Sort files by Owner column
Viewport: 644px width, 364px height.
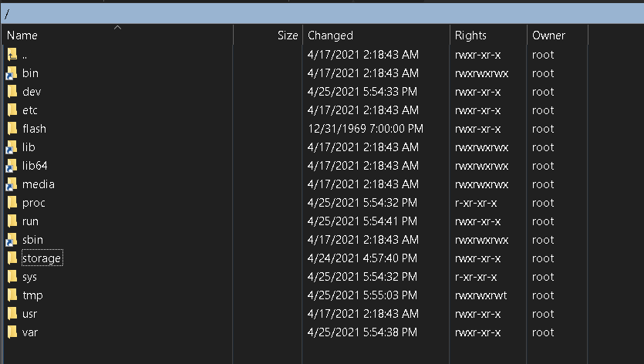[548, 35]
